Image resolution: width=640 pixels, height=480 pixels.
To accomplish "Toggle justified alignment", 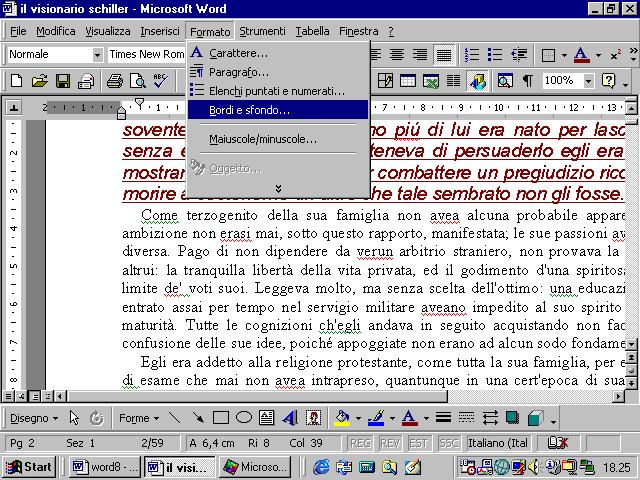I will click(444, 54).
